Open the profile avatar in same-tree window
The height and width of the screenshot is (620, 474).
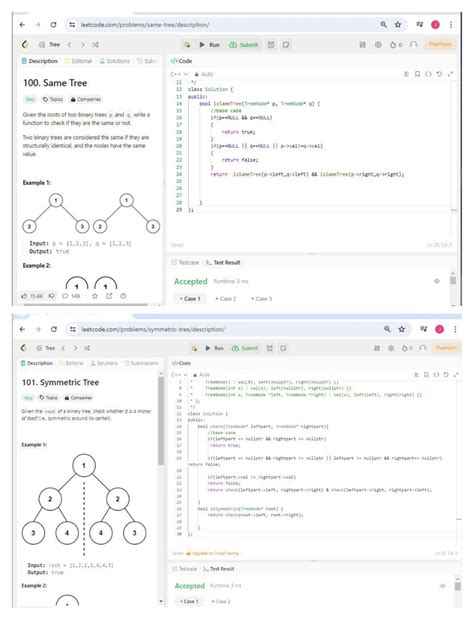435,25
